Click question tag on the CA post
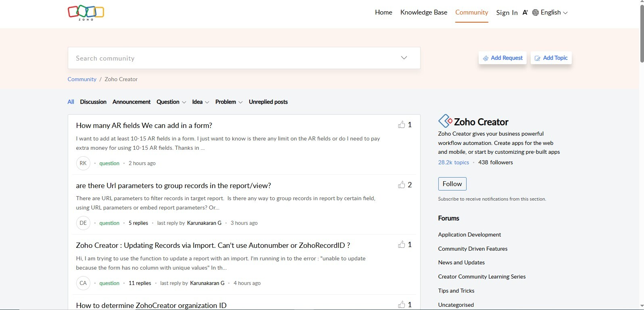Screen dimensions: 644x310 [x=109, y=283]
